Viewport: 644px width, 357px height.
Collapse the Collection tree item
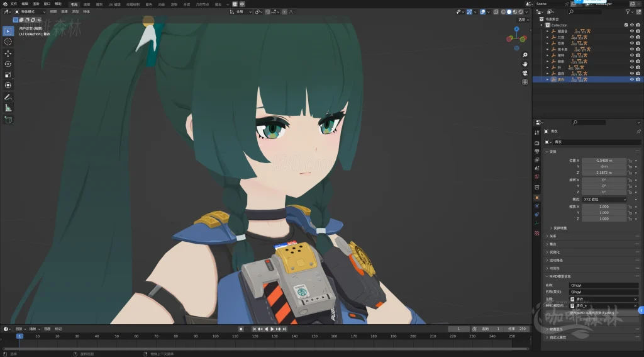tap(541, 25)
